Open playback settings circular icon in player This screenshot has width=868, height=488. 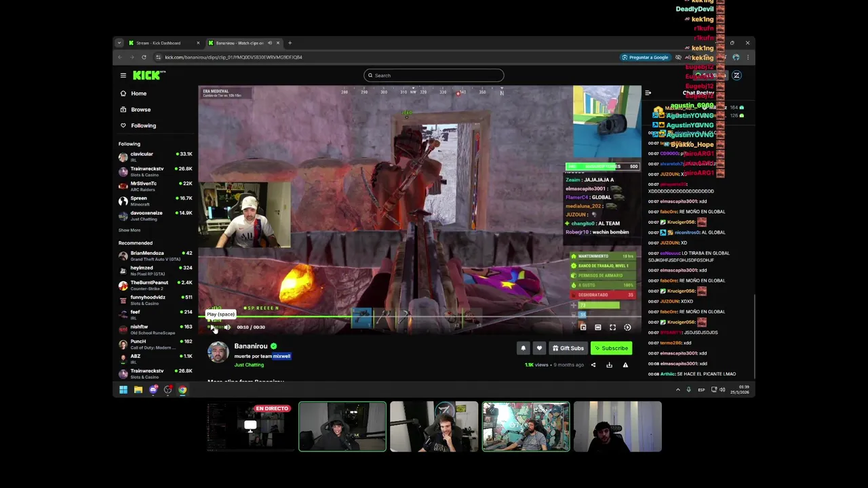click(x=627, y=327)
